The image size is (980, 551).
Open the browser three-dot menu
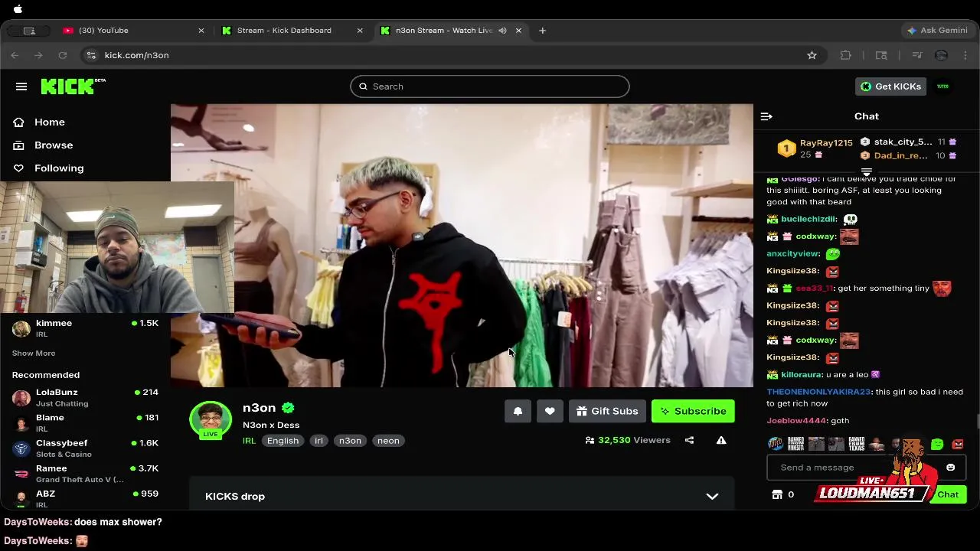(x=965, y=55)
